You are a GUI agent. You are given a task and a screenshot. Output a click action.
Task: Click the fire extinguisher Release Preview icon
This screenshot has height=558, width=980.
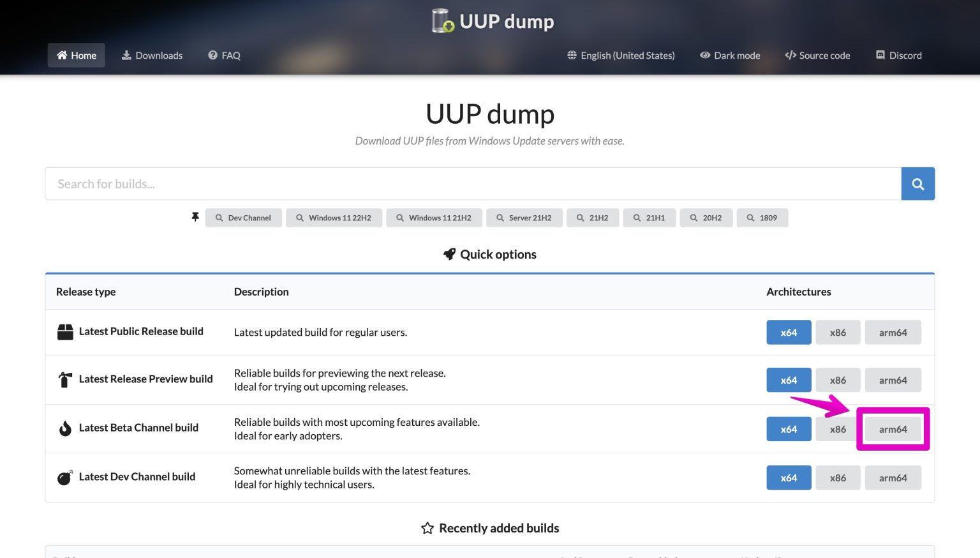[x=65, y=380]
